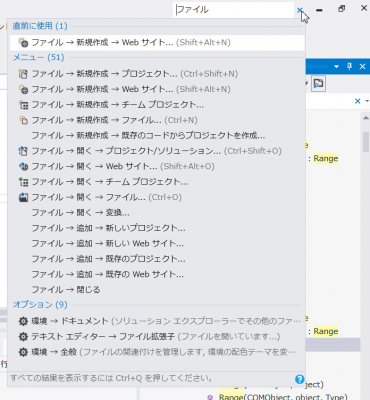Screen dimensions: 370x400
Task: Select the lower ': Range' entry behind the popup
Action: [x=323, y=332]
